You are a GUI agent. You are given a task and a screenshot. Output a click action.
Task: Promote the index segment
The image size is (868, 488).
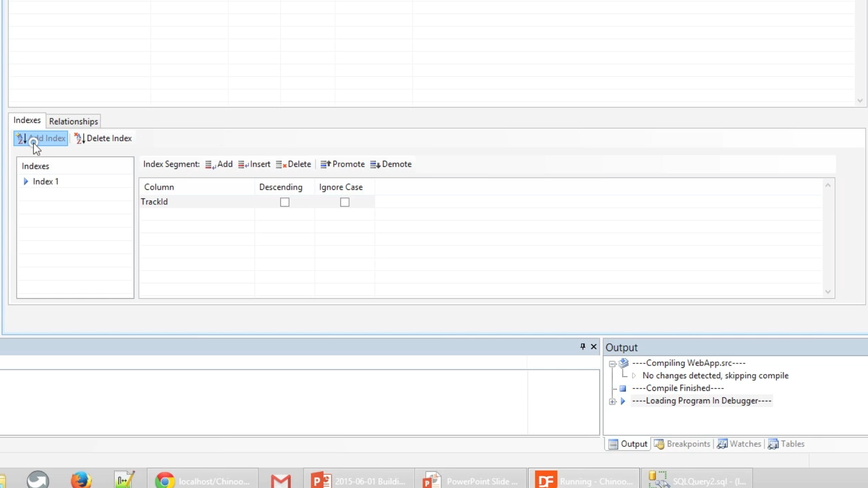point(343,164)
